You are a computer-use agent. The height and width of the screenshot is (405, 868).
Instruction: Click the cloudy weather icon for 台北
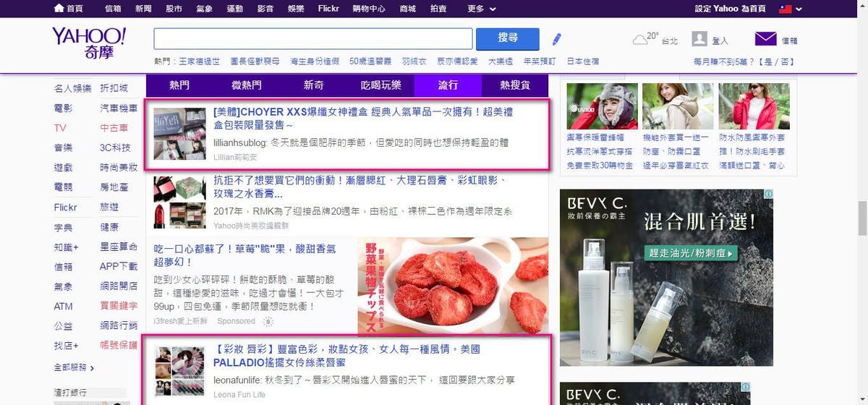pos(639,39)
